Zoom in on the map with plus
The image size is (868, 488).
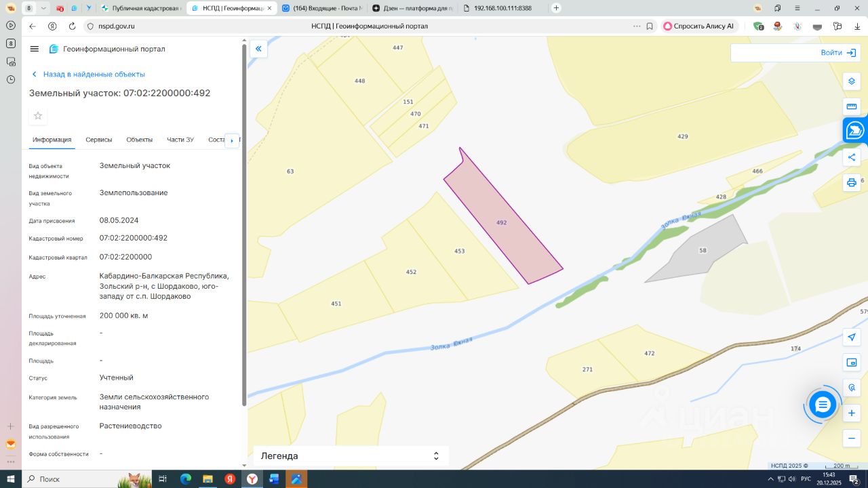852,413
